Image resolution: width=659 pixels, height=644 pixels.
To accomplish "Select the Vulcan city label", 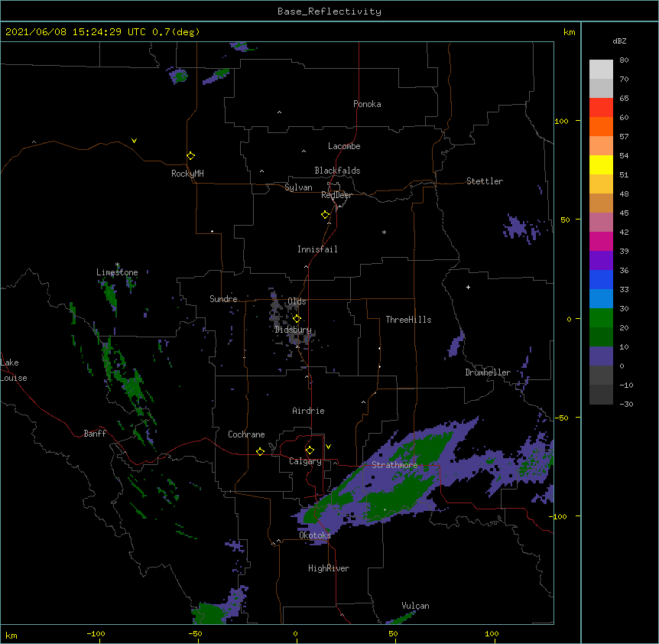I will point(415,606).
